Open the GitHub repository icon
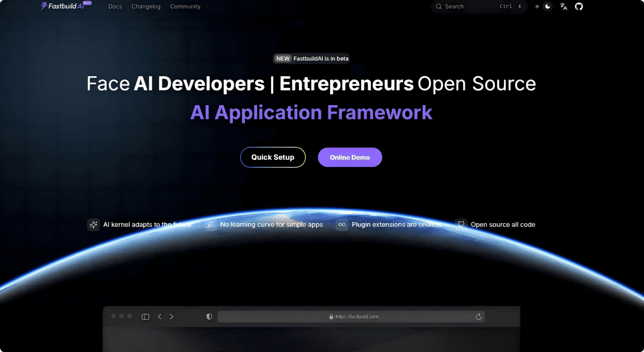Image resolution: width=644 pixels, height=352 pixels. pyautogui.click(x=579, y=6)
